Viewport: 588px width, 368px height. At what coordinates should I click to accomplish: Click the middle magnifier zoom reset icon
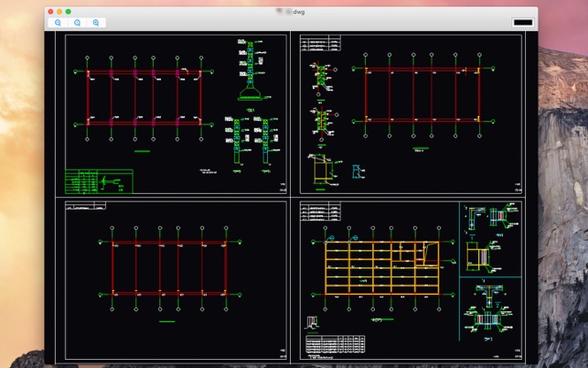pyautogui.click(x=78, y=23)
